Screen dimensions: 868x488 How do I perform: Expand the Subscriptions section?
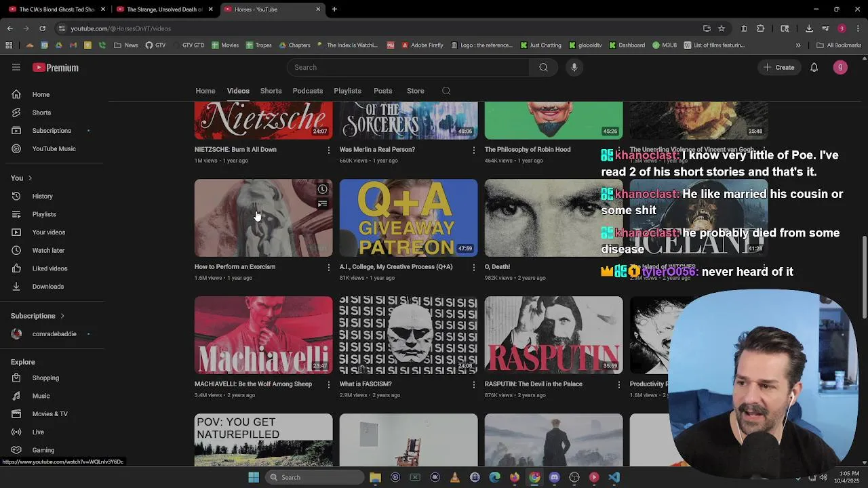[x=38, y=316]
